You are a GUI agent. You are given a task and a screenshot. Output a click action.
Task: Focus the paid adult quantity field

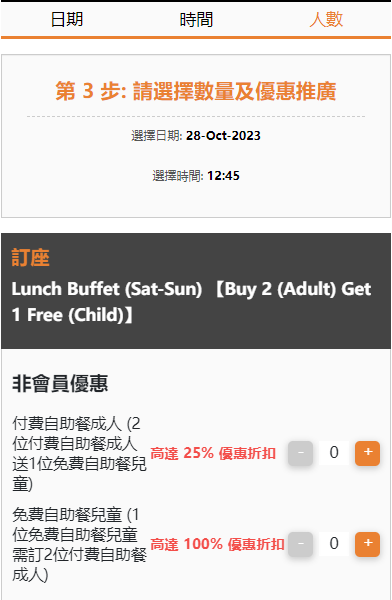(x=334, y=453)
